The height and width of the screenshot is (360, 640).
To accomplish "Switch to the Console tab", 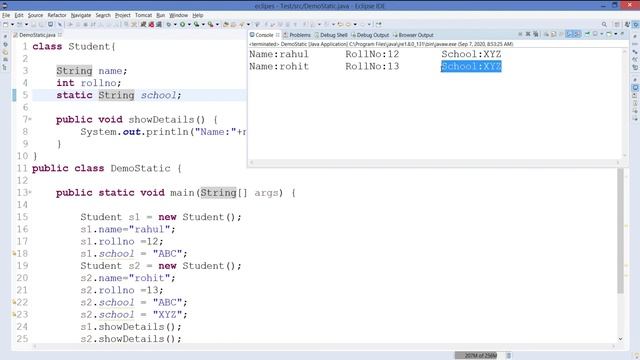I will coord(264,35).
